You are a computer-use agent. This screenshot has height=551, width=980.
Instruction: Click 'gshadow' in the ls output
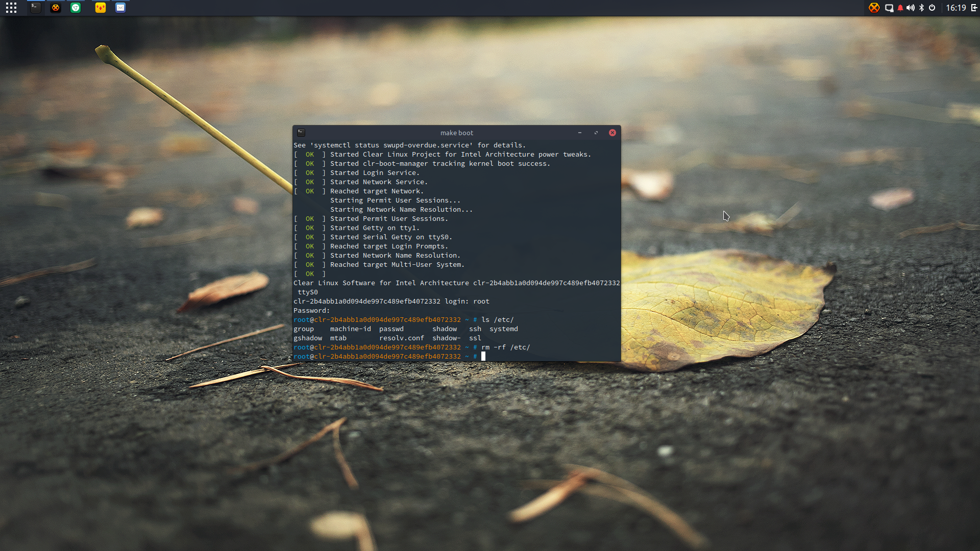click(308, 338)
